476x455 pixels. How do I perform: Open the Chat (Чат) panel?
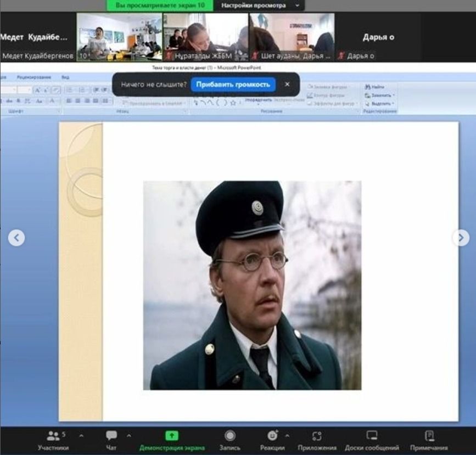111,436
